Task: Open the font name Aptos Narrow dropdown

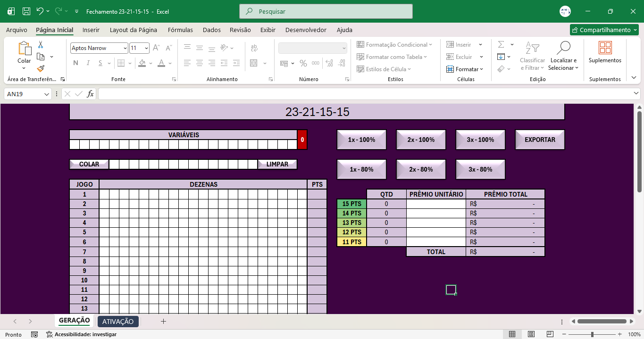Action: click(x=125, y=48)
